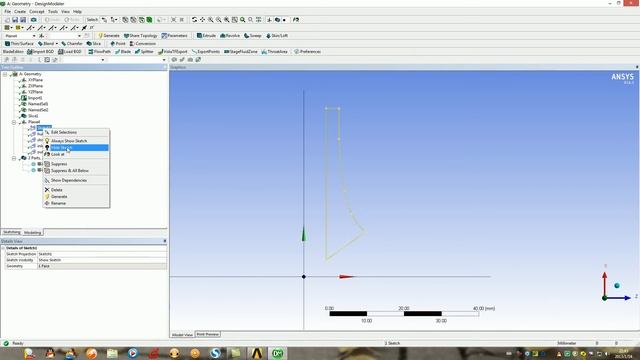Switch to the Modeling tab
The width and height of the screenshot is (640, 360).
[32, 233]
